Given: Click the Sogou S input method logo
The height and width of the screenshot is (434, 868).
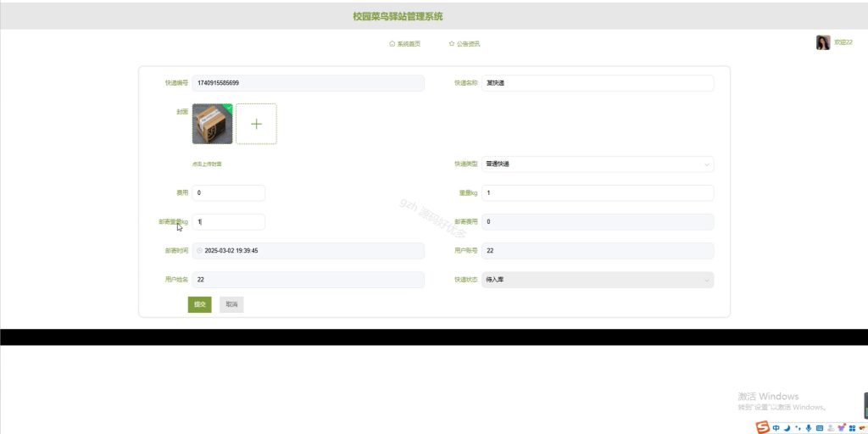Looking at the screenshot, I should click(x=763, y=427).
